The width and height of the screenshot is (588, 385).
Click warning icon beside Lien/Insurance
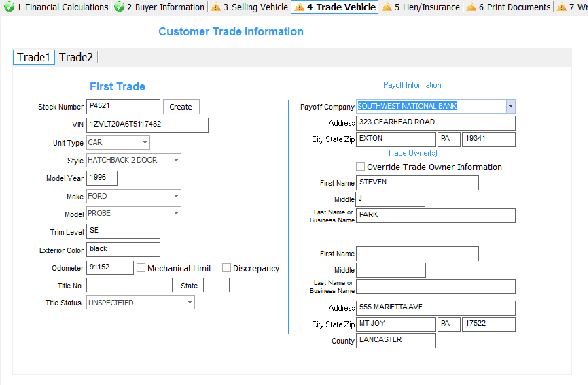click(x=387, y=7)
